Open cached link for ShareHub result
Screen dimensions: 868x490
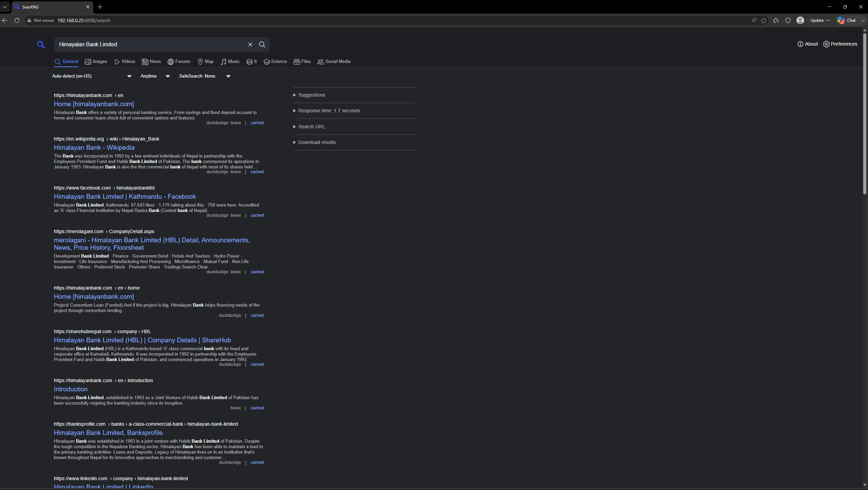click(257, 365)
